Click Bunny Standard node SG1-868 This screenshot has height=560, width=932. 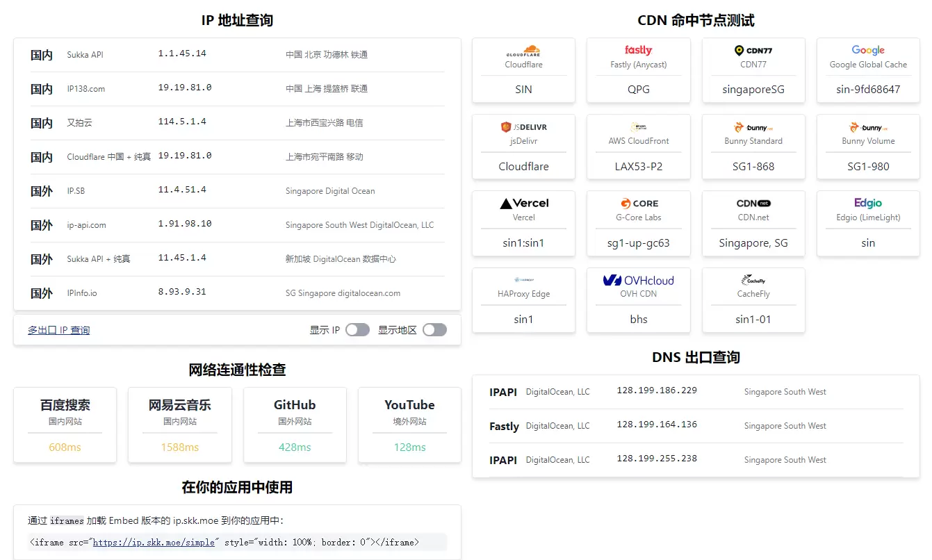click(753, 166)
